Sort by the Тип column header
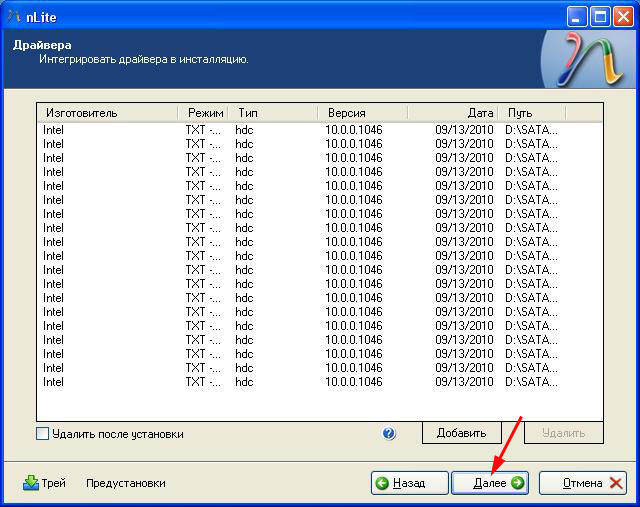640x507 pixels. click(273, 113)
